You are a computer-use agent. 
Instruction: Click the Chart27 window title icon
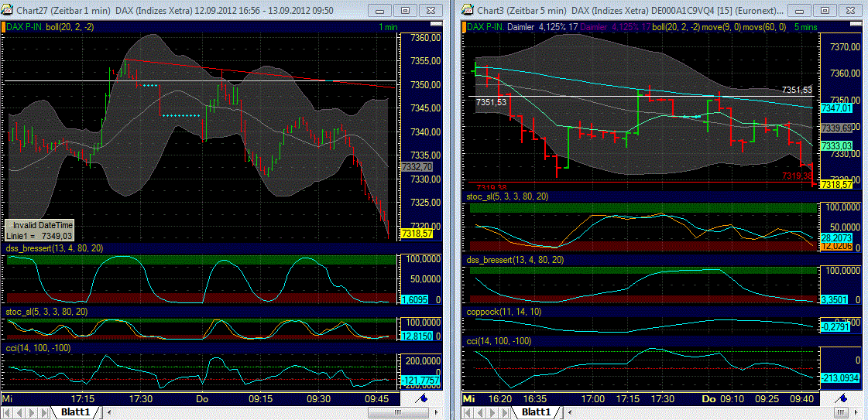coord(6,11)
